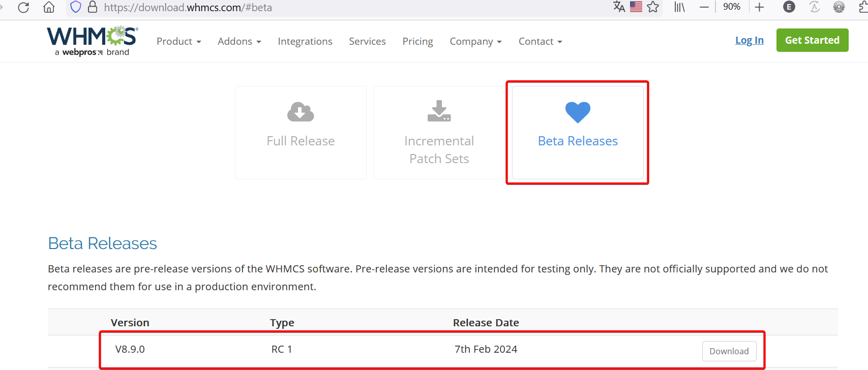Click the green Get Started button

coord(813,40)
